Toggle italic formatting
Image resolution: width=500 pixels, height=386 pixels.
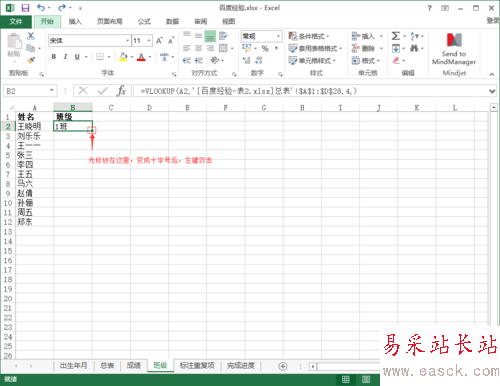click(65, 57)
